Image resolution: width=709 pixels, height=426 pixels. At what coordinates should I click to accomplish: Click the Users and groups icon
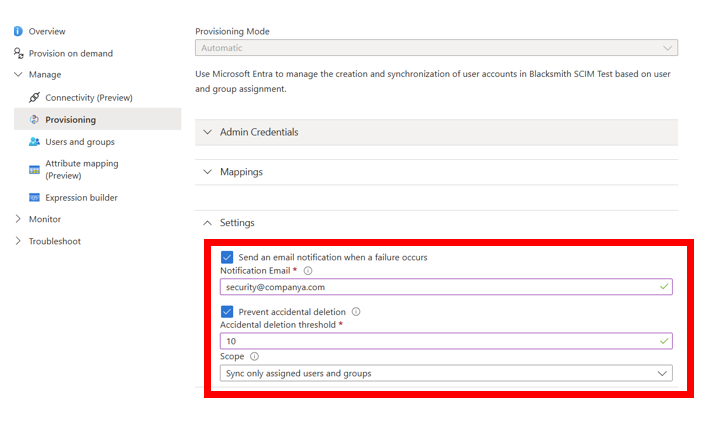click(x=34, y=142)
